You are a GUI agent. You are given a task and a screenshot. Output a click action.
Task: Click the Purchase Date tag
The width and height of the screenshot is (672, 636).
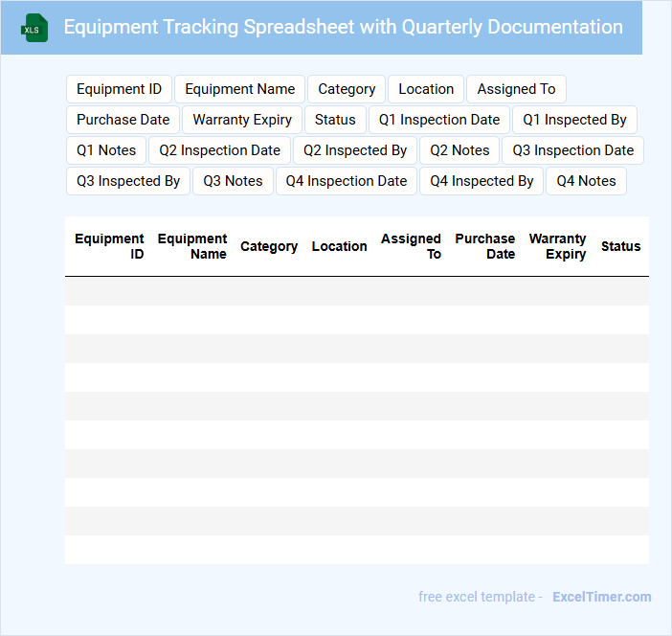click(123, 120)
